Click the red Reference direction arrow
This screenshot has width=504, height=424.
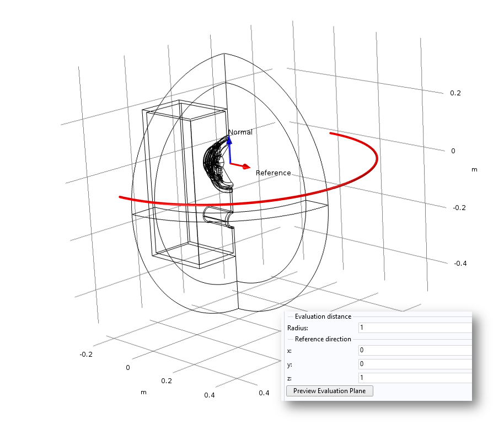click(242, 165)
